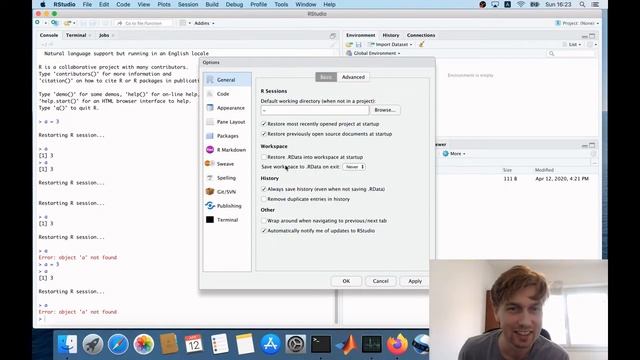Click Cancel in Options dialog
This screenshot has height=360, width=640.
tap(380, 281)
